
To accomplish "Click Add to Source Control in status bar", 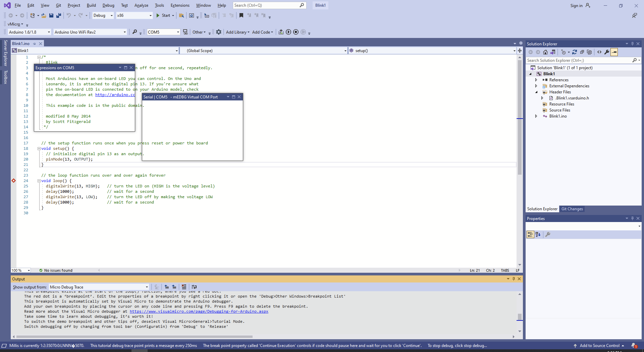I will point(599,346).
